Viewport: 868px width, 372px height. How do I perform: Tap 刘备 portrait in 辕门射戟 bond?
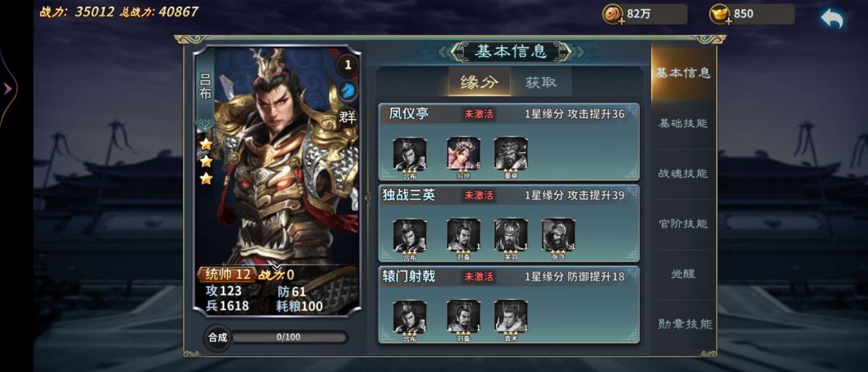point(464,317)
